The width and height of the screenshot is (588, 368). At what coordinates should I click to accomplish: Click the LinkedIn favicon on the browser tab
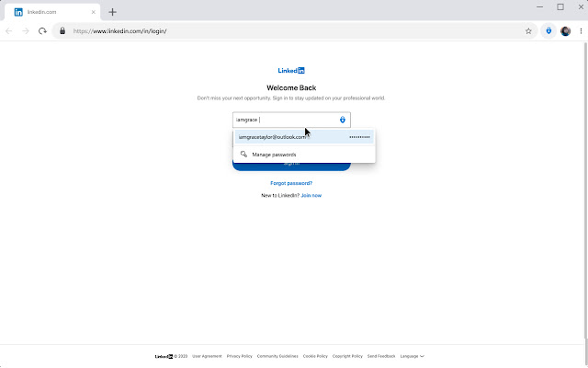point(18,12)
